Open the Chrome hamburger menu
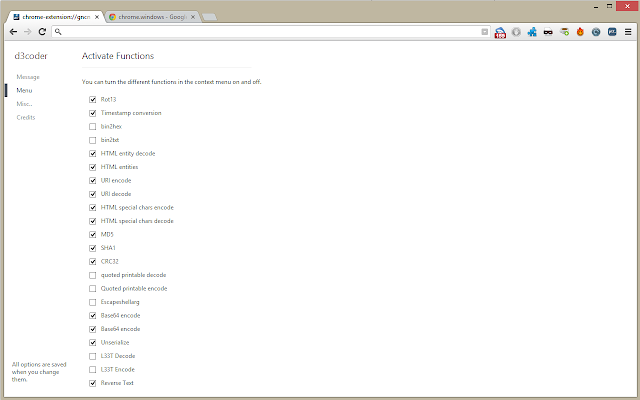 pyautogui.click(x=628, y=32)
